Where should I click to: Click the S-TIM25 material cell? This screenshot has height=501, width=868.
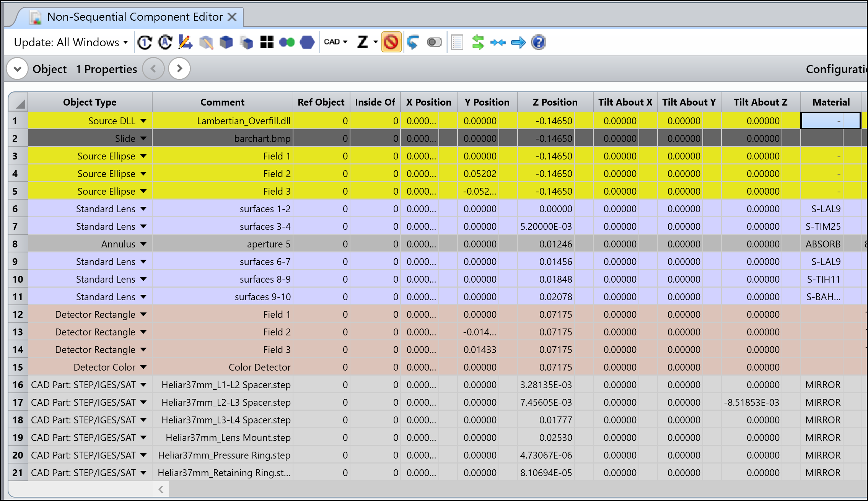[x=822, y=226]
